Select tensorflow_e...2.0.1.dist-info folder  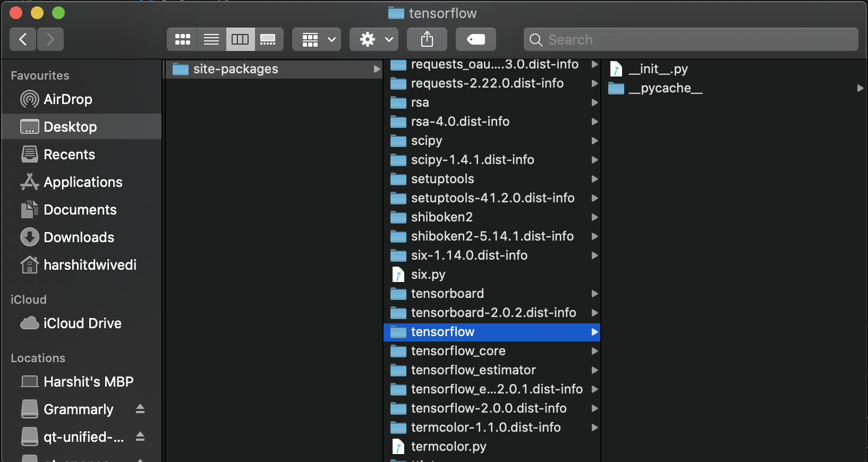pos(492,389)
